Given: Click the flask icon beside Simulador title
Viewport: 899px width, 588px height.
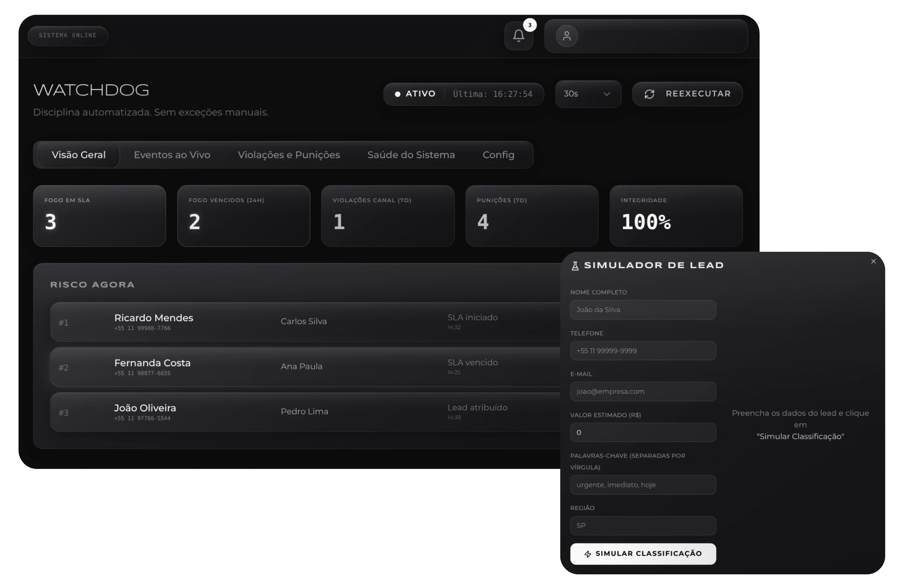Looking at the screenshot, I should pyautogui.click(x=575, y=266).
